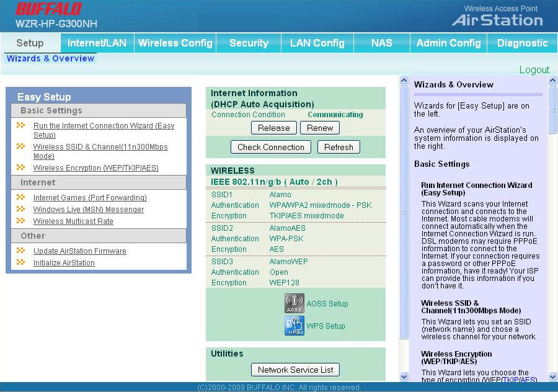This screenshot has width=558, height=392.
Task: Run the Internet Connection Wizard link
Action: 104,130
